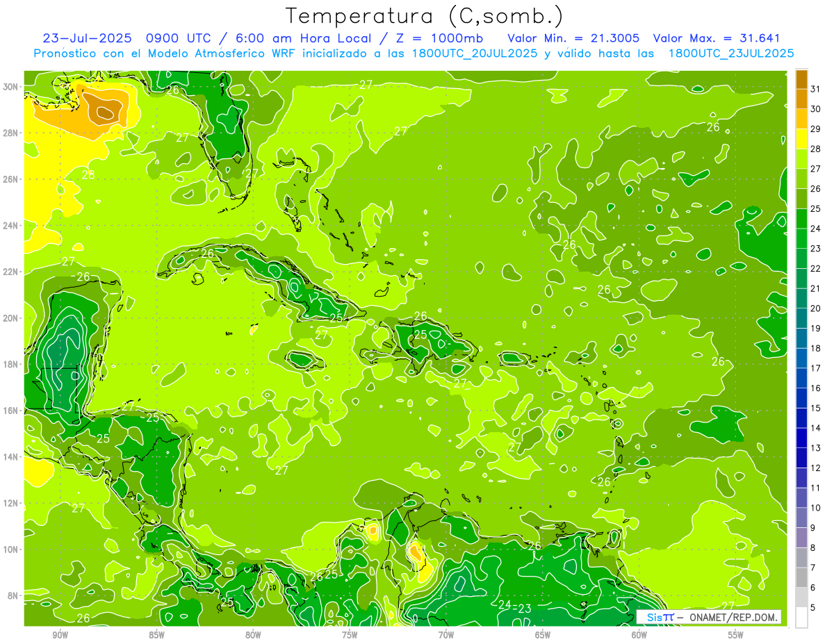
Task: Click the '28' contour label on the map
Action: pyautogui.click(x=88, y=175)
